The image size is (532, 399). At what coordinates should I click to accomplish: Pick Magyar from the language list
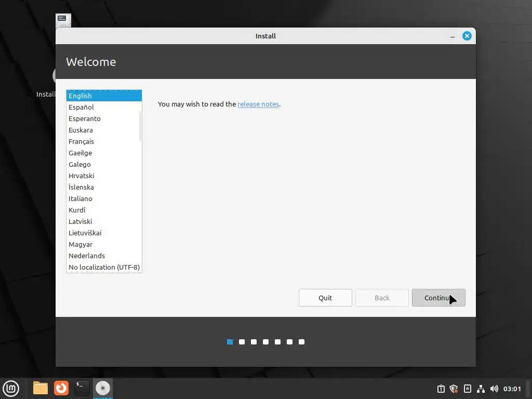click(x=104, y=244)
